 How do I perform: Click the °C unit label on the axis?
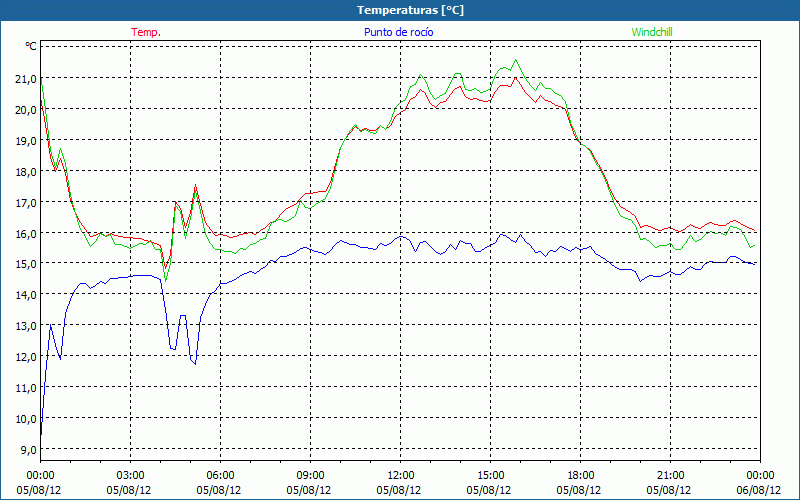31,46
